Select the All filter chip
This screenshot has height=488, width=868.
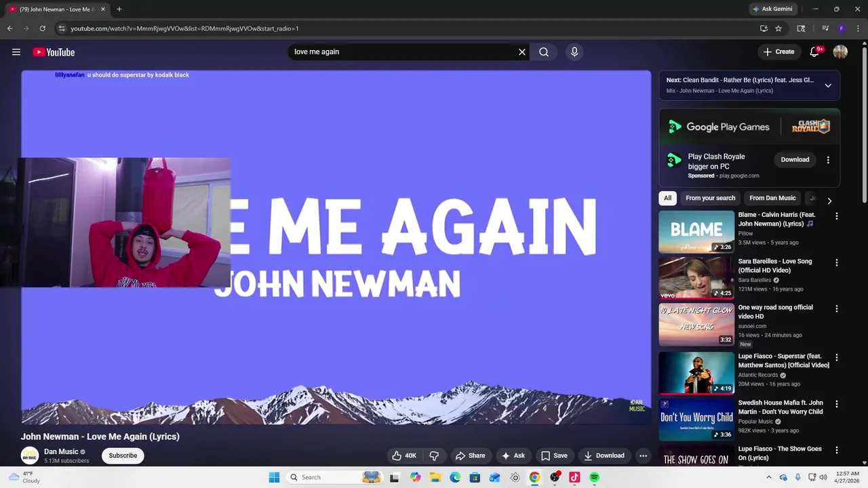pyautogui.click(x=667, y=198)
